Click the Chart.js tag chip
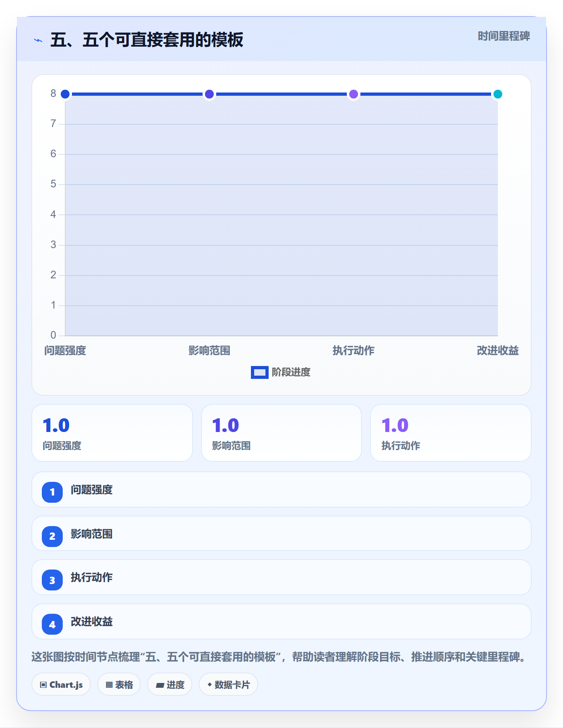 [61, 685]
